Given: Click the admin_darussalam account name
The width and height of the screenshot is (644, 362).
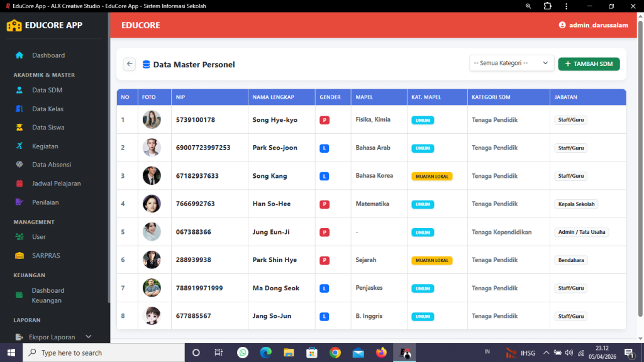Looking at the screenshot, I should (599, 25).
